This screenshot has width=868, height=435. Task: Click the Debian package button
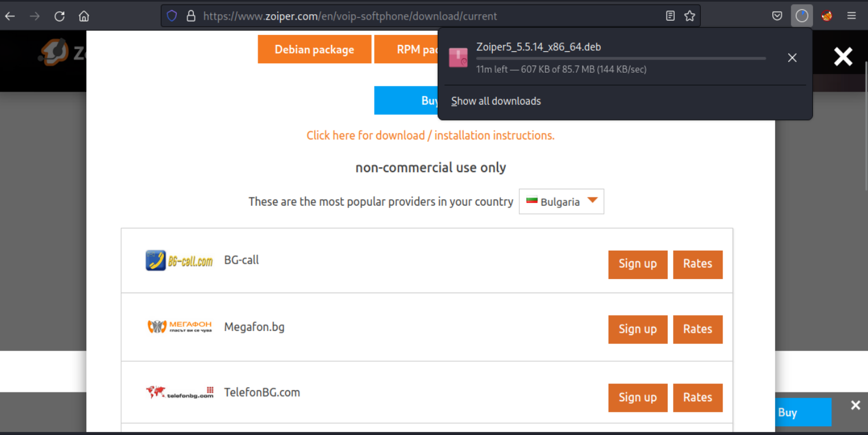314,50
